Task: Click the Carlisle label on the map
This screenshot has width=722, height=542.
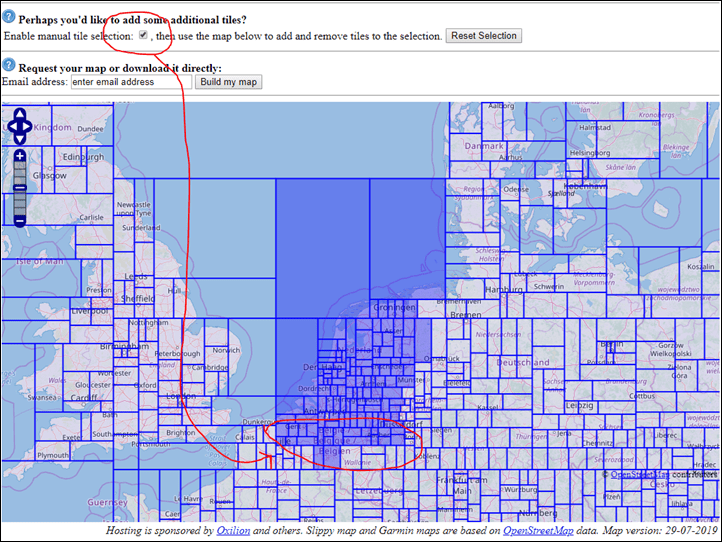Action: (91, 217)
